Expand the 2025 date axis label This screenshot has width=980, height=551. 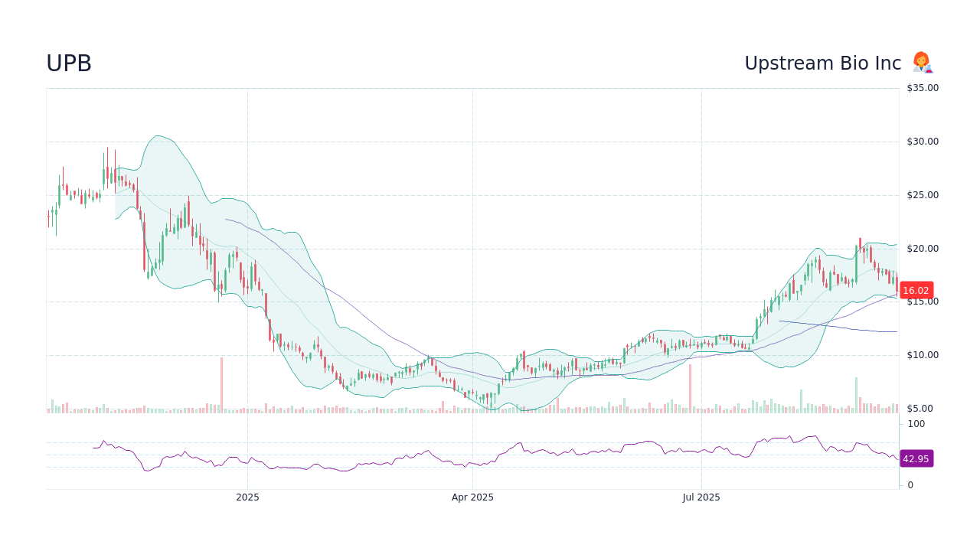point(247,497)
